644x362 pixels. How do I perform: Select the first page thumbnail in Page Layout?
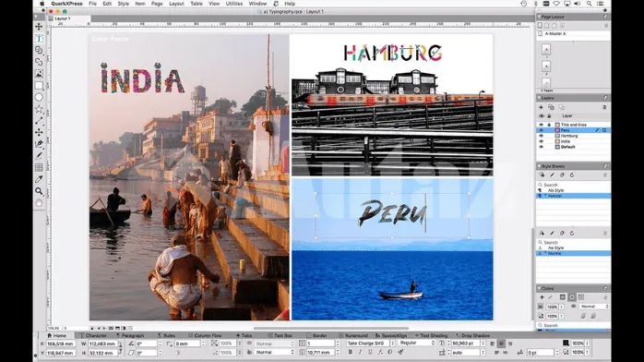[x=546, y=50]
